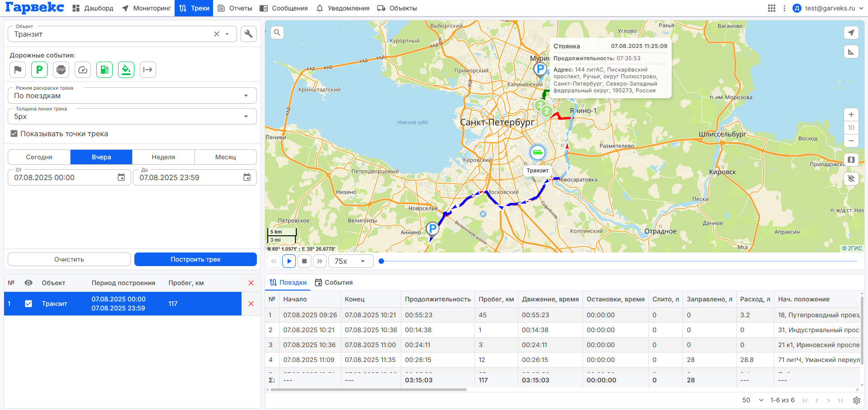Open the test@garveks.ru account dropdown

click(828, 8)
